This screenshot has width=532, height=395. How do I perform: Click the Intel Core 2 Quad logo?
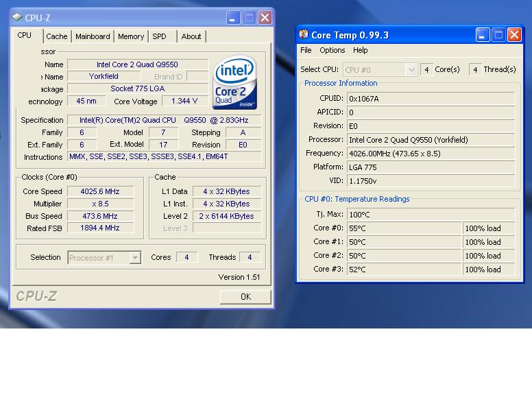(234, 82)
